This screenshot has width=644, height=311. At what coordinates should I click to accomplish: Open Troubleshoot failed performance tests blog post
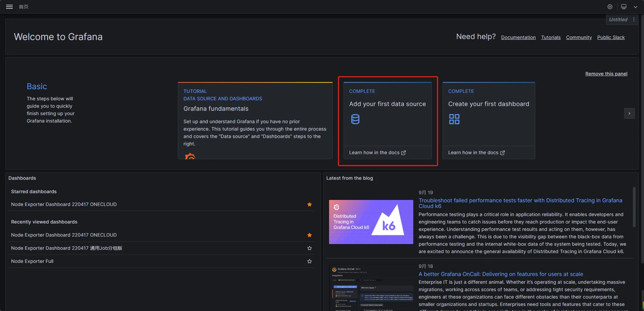(520, 203)
